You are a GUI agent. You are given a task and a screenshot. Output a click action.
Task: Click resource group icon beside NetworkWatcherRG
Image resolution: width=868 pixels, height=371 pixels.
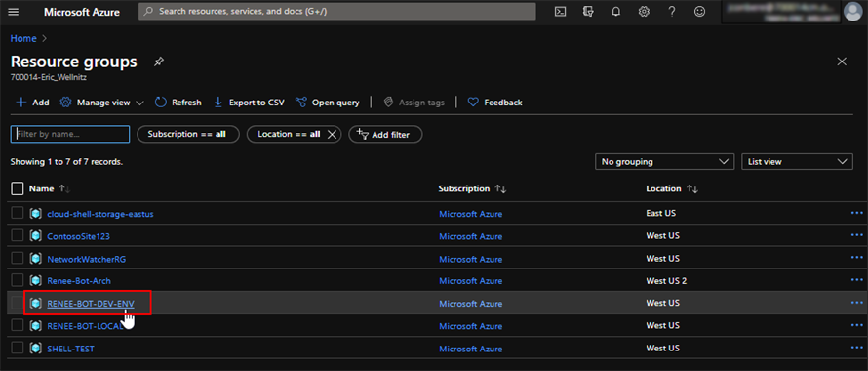(36, 259)
